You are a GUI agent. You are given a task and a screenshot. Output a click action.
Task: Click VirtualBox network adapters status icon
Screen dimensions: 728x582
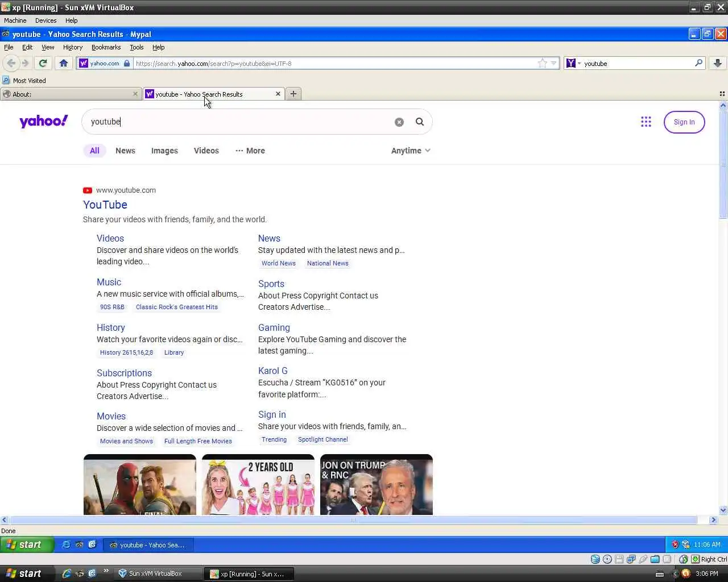point(631,559)
